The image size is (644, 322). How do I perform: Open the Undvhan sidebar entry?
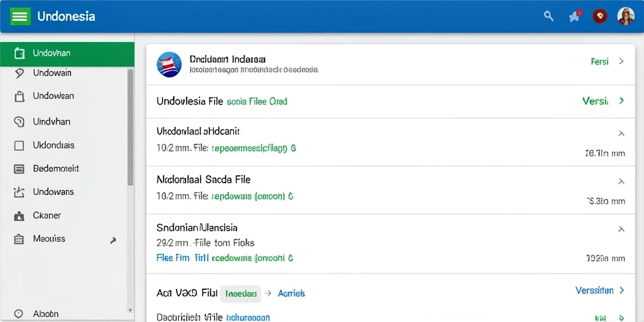tap(52, 121)
